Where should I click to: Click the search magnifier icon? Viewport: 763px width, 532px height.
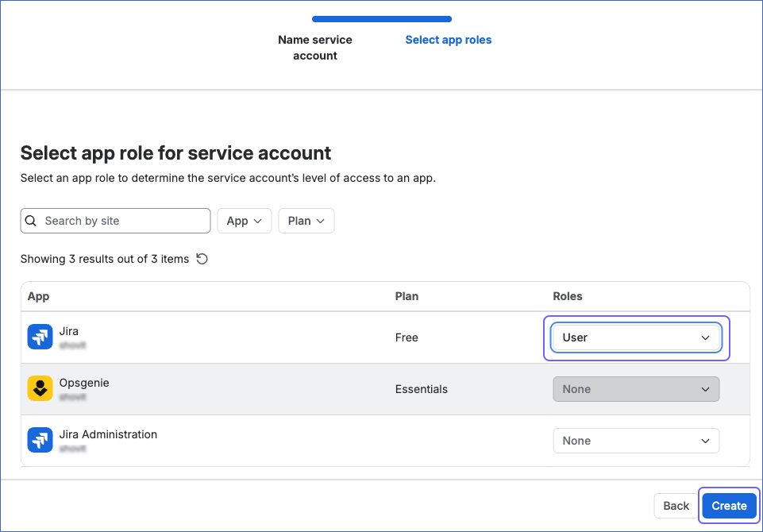coord(31,221)
